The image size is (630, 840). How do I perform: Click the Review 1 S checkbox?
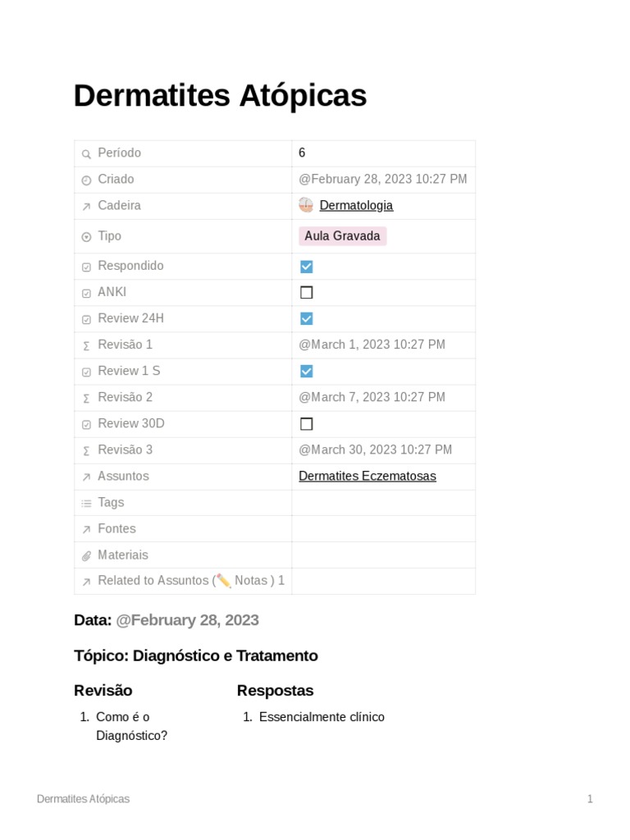pyautogui.click(x=307, y=372)
